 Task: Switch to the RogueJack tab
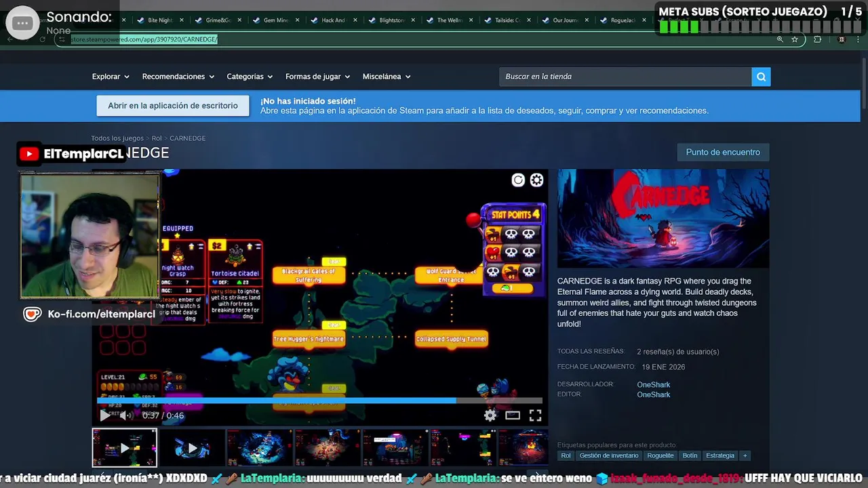[623, 20]
